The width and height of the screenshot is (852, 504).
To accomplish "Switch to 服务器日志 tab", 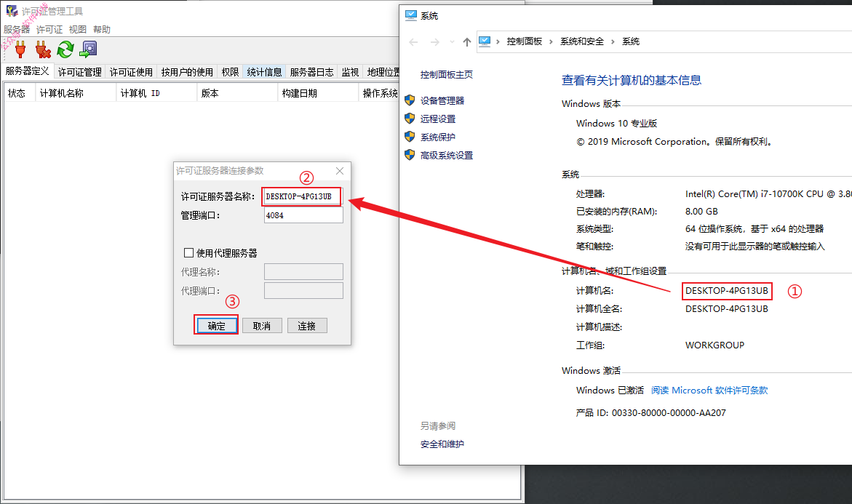I will pyautogui.click(x=311, y=72).
